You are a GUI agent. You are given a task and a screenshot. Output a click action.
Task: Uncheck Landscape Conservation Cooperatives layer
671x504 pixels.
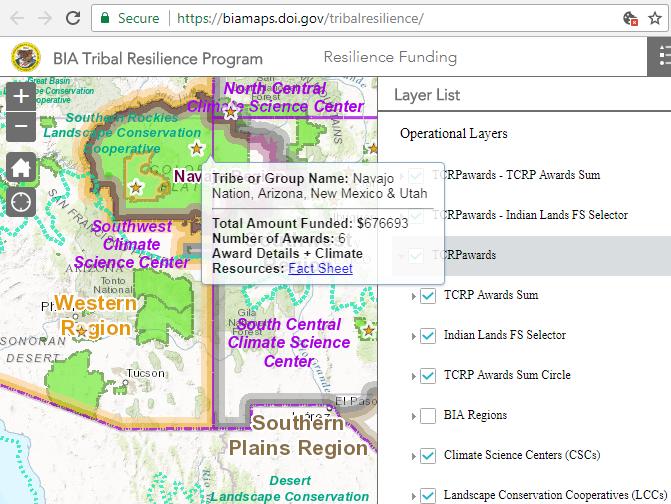(428, 495)
